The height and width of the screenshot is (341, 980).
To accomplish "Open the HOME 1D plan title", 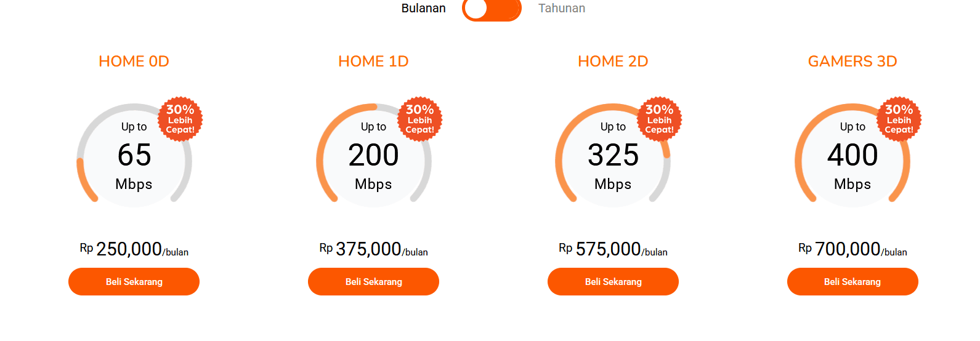I will 373,62.
